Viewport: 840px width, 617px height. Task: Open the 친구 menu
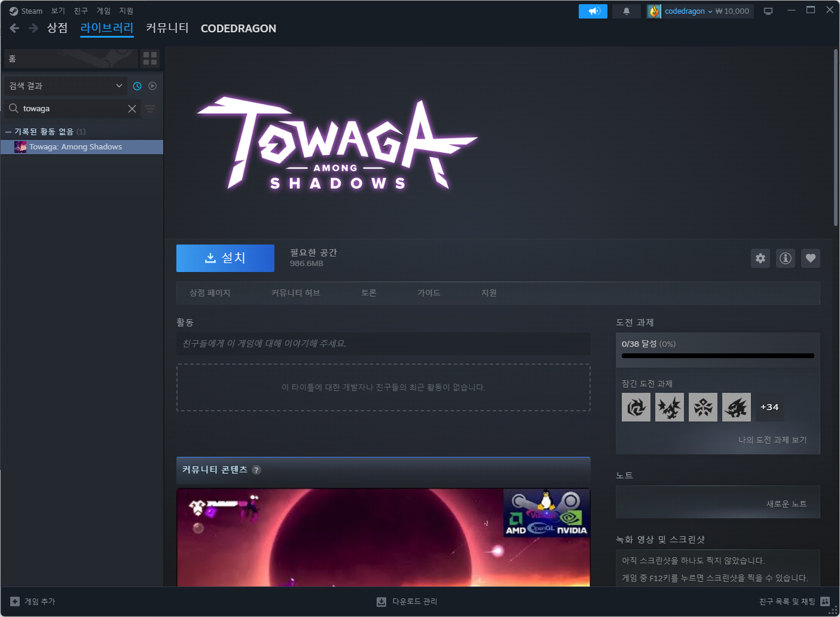click(x=81, y=11)
